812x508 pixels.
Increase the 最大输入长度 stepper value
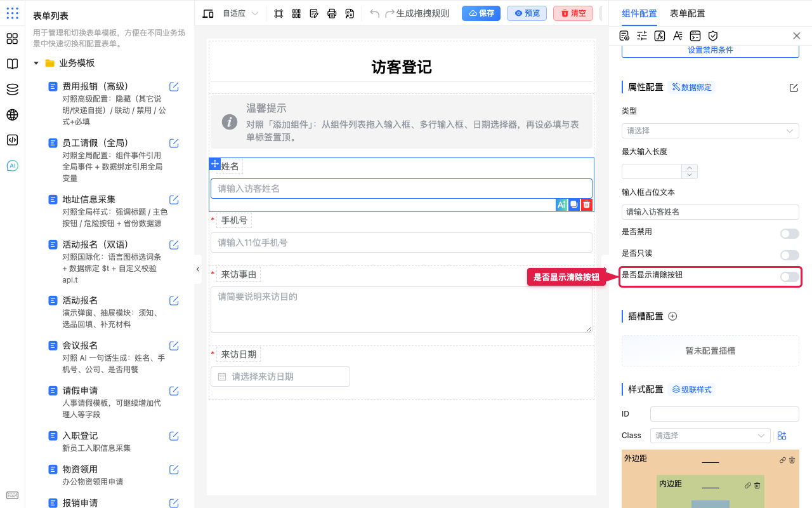point(690,168)
